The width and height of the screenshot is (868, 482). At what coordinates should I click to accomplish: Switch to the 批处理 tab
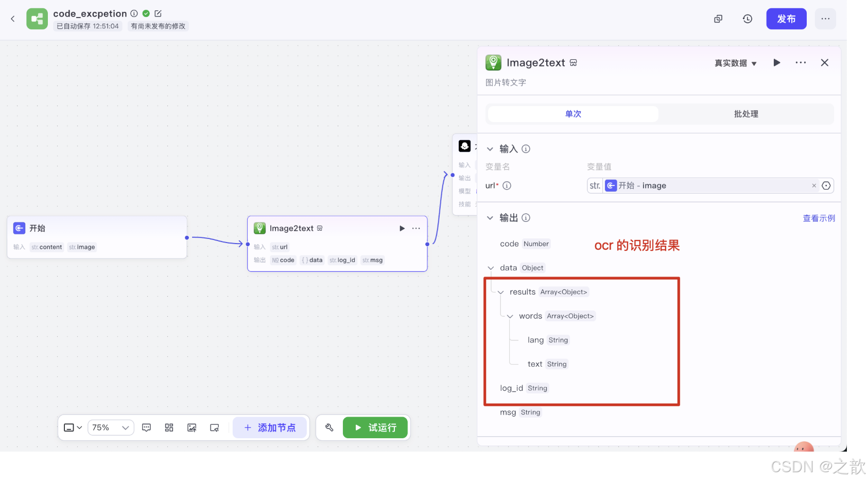(x=746, y=114)
